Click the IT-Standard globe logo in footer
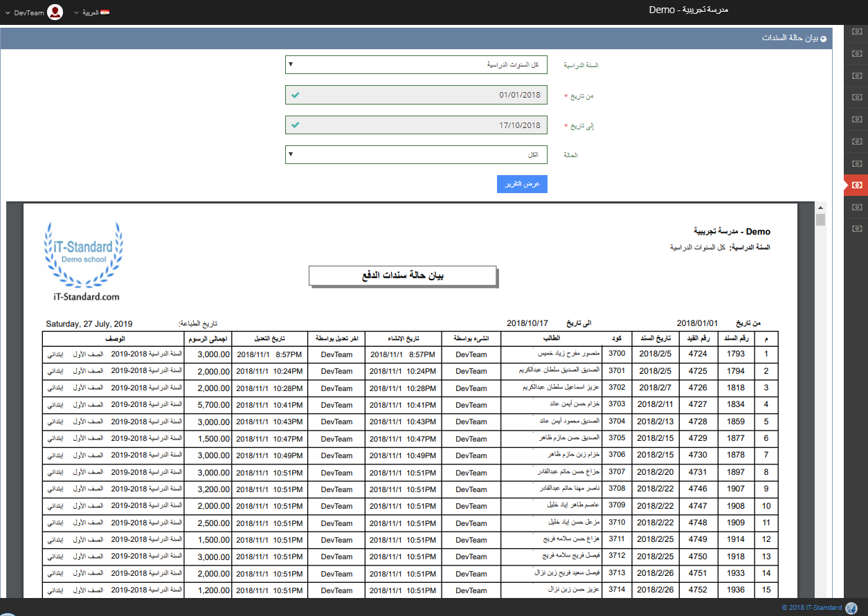Viewport: 868px width, 616px height. click(851, 608)
